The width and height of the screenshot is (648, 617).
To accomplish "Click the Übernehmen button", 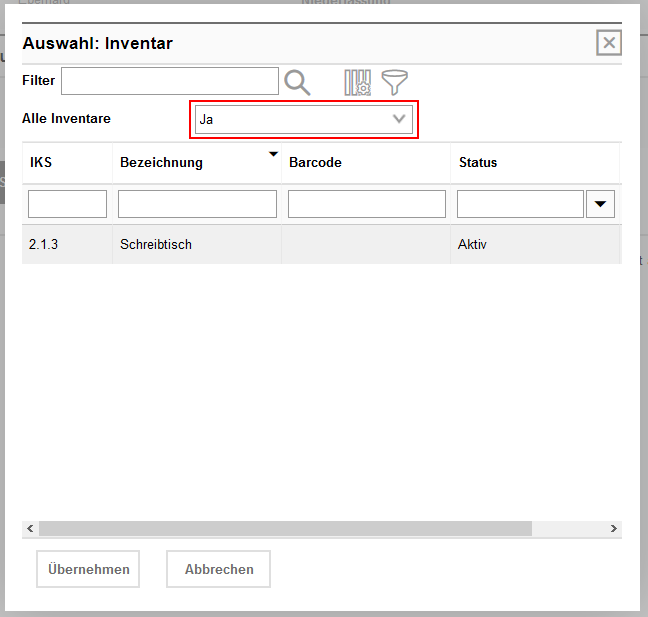I will pos(88,569).
